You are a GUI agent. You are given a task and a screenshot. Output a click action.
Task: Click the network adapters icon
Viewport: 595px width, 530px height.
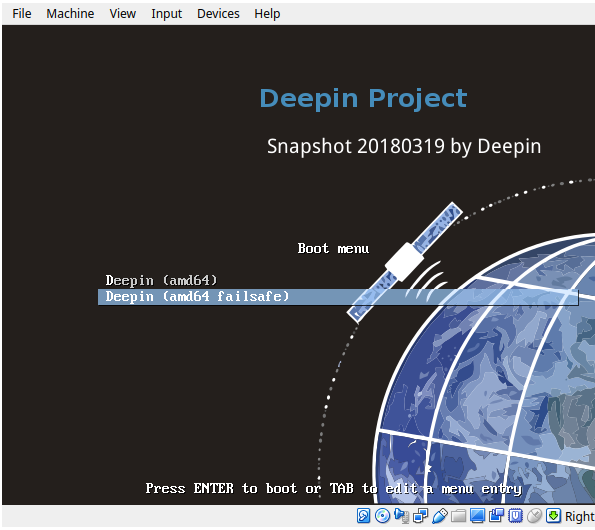[420, 516]
